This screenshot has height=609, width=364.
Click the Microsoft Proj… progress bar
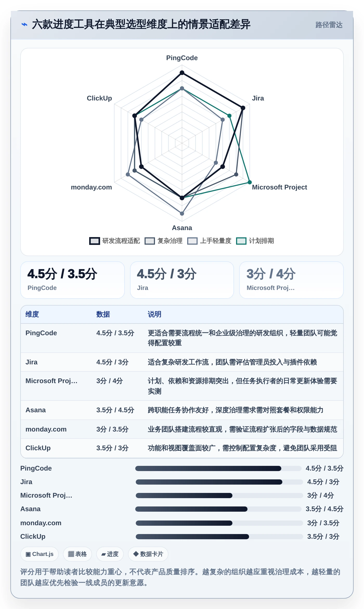(x=219, y=496)
